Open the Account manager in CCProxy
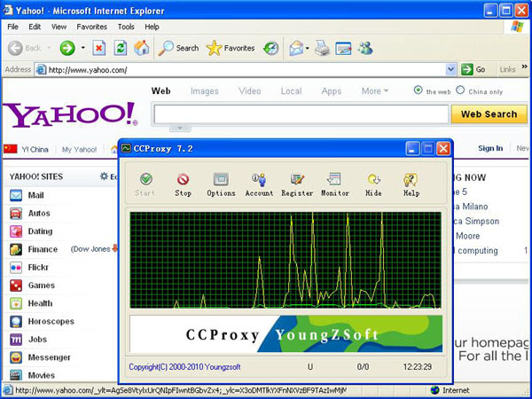This screenshot has width=532, height=399. [x=259, y=179]
